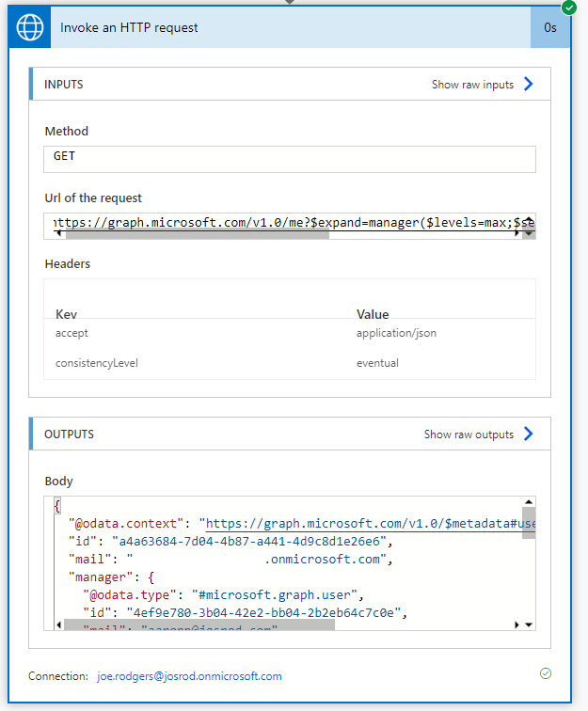Click the Value column header

(x=373, y=314)
